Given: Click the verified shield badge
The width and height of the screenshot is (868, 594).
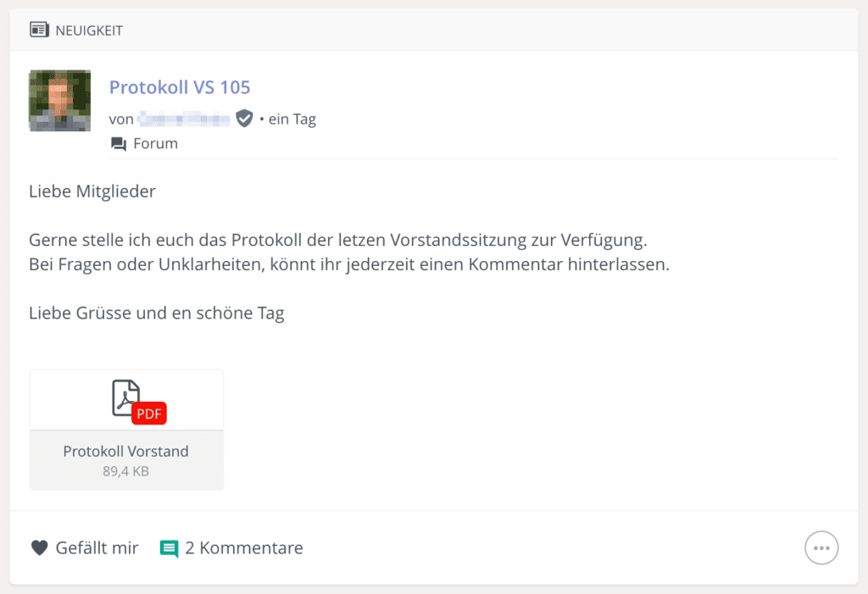Looking at the screenshot, I should (244, 119).
